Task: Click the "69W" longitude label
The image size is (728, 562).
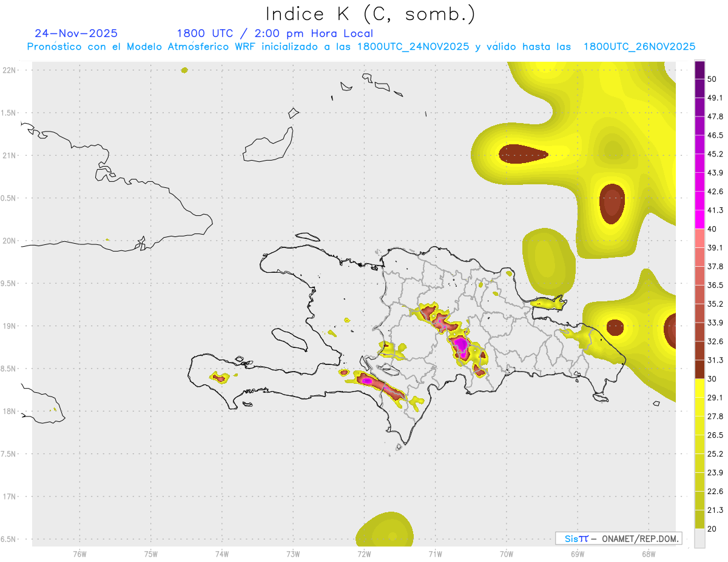Action: [578, 554]
